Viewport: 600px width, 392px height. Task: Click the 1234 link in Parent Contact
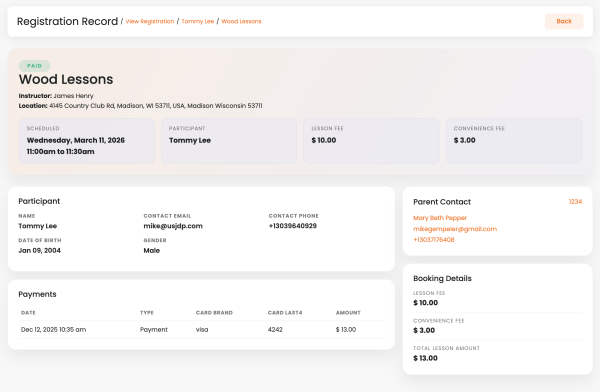575,201
